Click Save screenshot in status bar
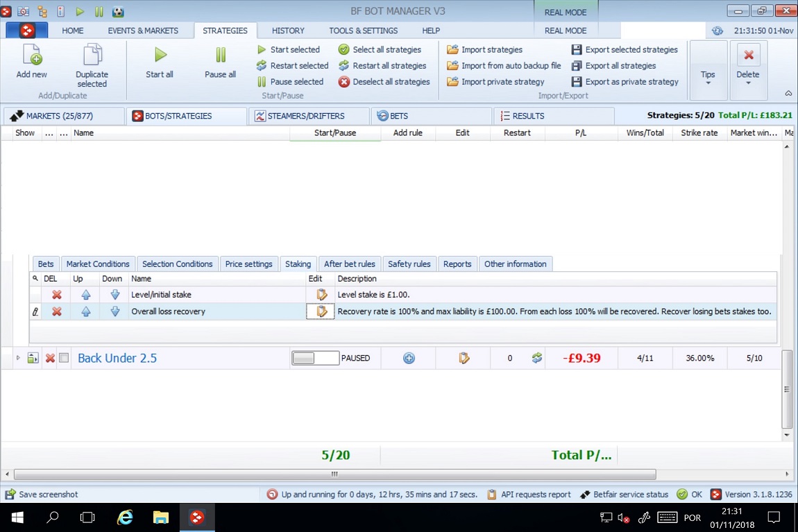 coord(42,495)
